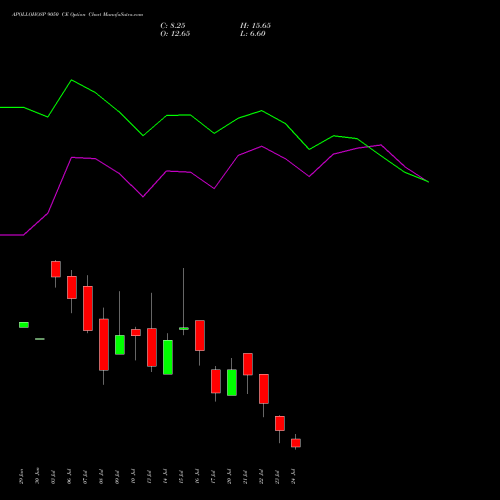Click the '24 Jul' date axis label

coord(293,476)
